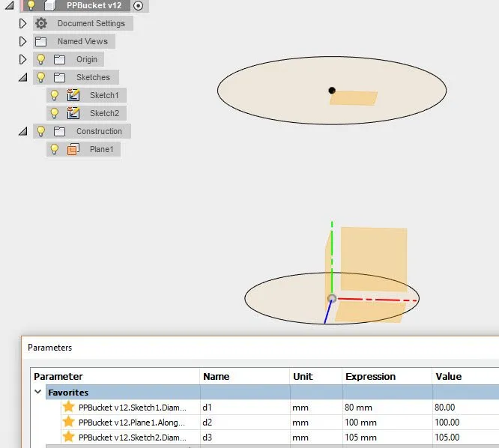Select the d3 name cell
The image size is (499, 448).
pos(245,438)
